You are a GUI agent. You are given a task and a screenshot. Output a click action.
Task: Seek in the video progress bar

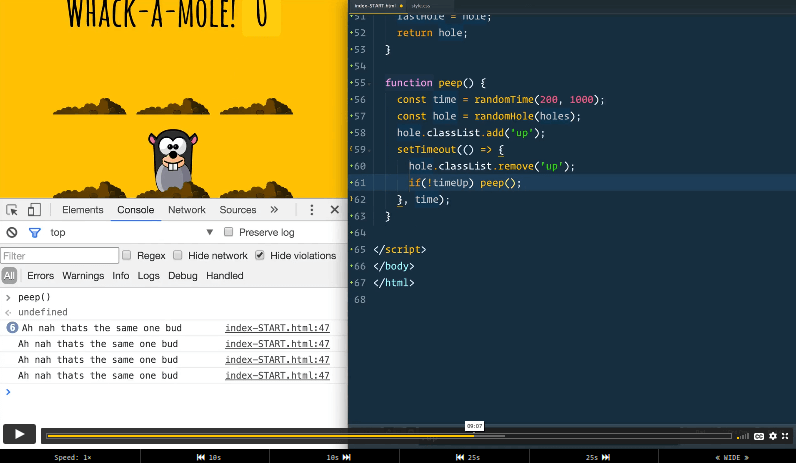click(389, 436)
